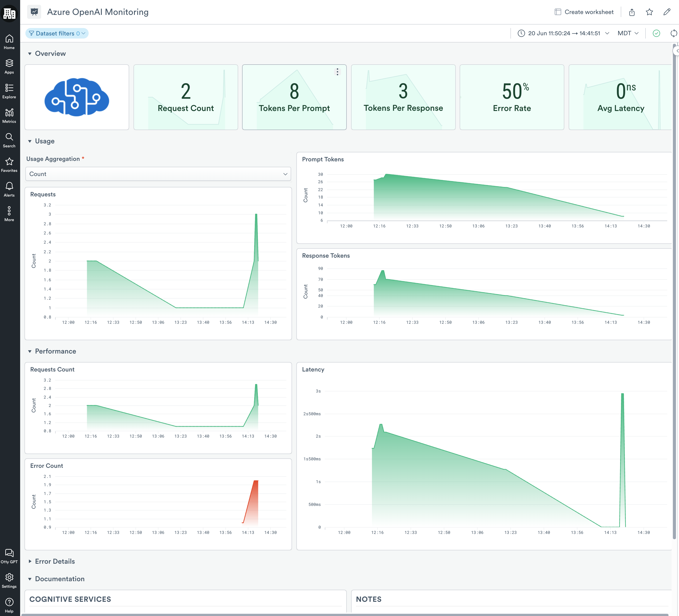Open the Dataset filters dropdown
Image resolution: width=679 pixels, height=616 pixels.
click(x=57, y=33)
